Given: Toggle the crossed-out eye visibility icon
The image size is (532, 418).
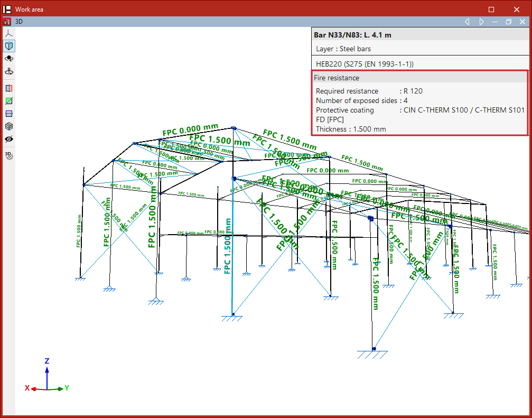Looking at the screenshot, I should (8, 139).
